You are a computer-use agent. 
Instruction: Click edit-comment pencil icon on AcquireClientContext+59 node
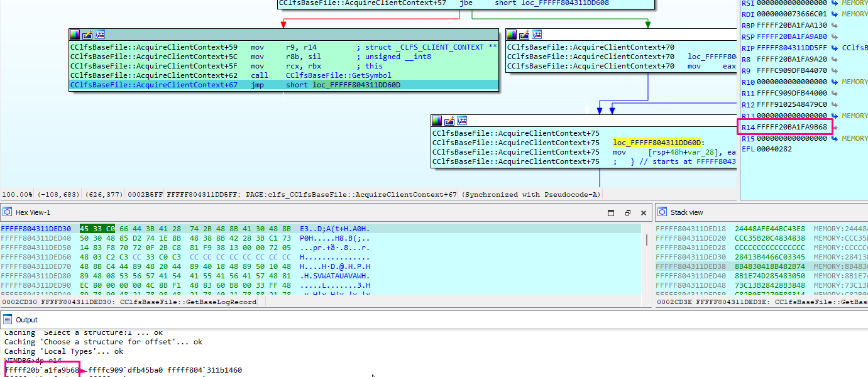click(87, 35)
